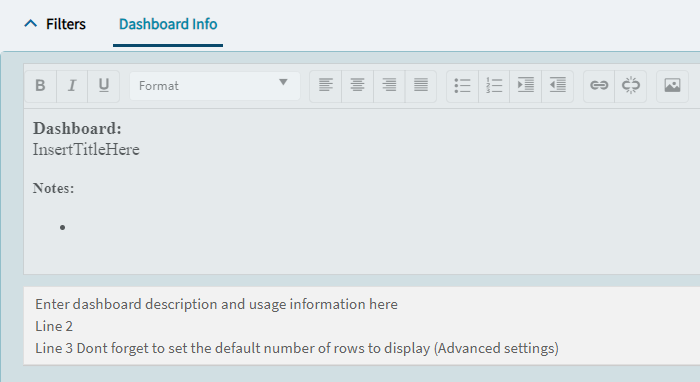Viewport: 700px width, 382px height.
Task: Click the 'Line 2' text
Action: [x=54, y=326]
